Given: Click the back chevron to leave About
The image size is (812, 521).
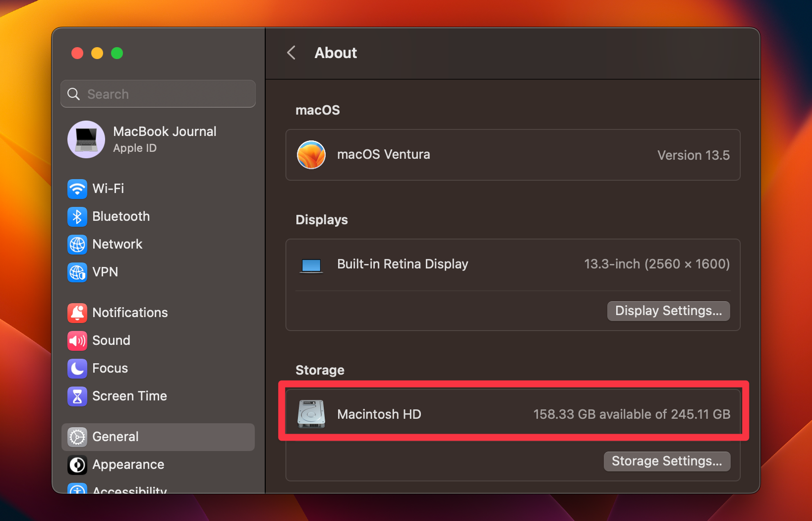Looking at the screenshot, I should pyautogui.click(x=290, y=53).
